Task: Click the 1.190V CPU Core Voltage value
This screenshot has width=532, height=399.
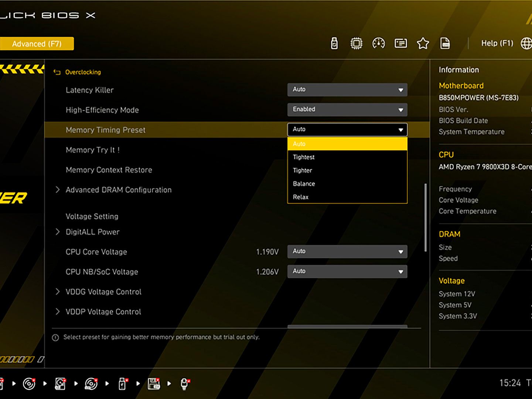Action: [x=267, y=252]
